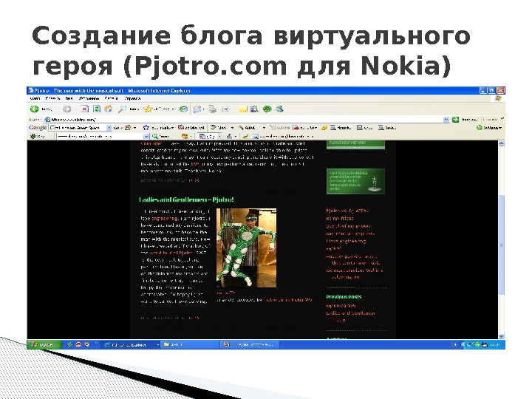
Task: Click the green ICQ flower toolbar icon
Action: point(267,109)
